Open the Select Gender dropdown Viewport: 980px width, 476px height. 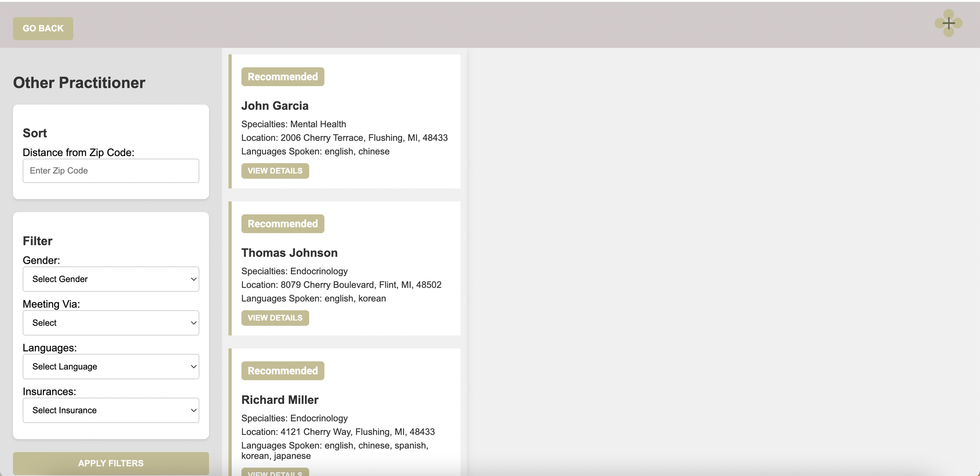pyautogui.click(x=111, y=279)
